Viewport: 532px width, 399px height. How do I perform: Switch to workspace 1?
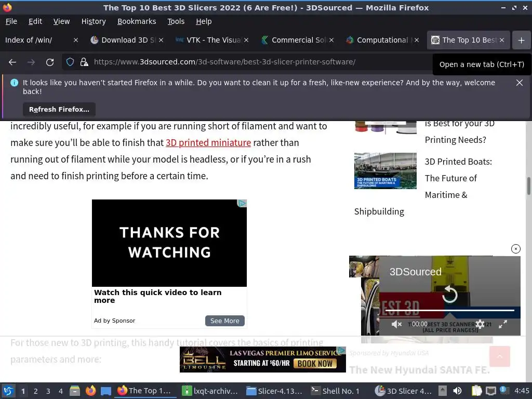tap(23, 391)
